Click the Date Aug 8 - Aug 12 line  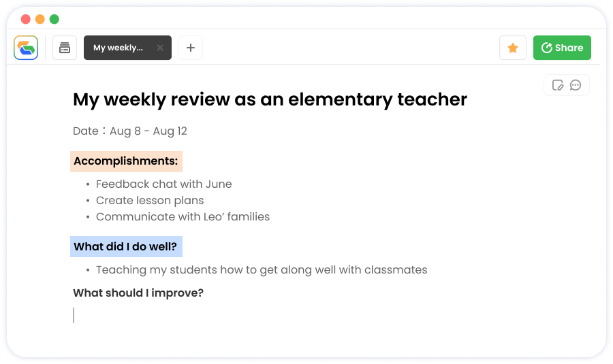coord(130,131)
